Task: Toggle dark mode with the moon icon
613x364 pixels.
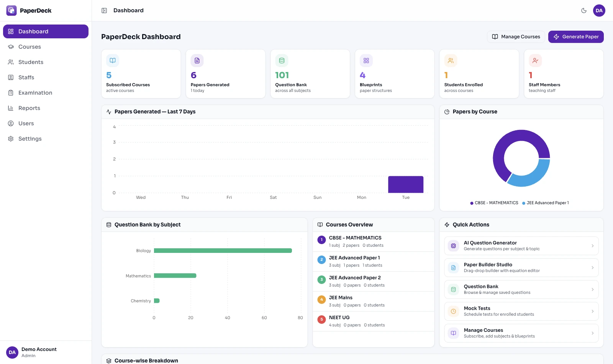Action: [584, 10]
